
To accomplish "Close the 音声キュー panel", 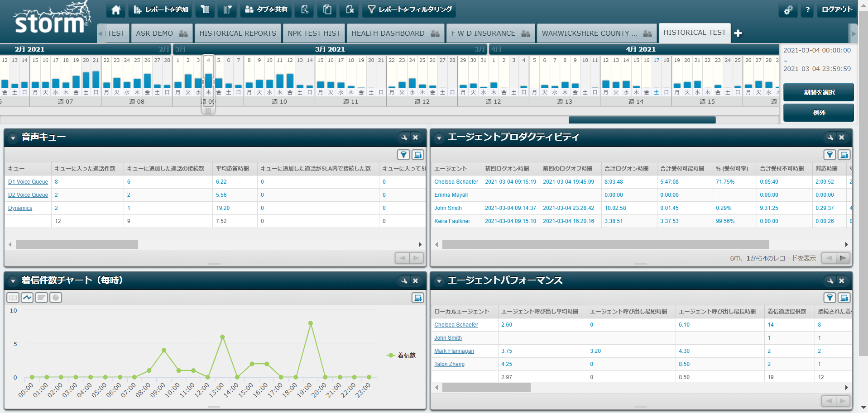I will (416, 138).
